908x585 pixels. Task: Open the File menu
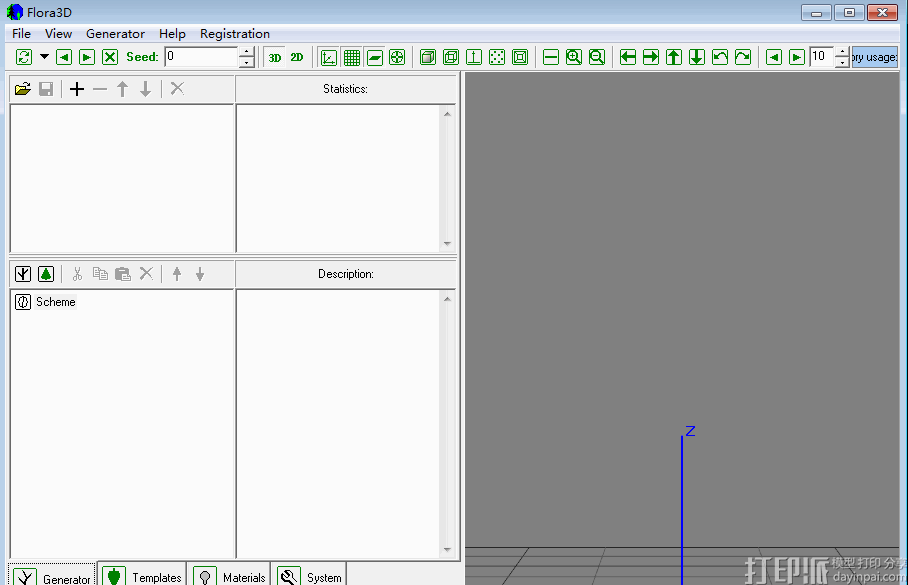click(21, 34)
